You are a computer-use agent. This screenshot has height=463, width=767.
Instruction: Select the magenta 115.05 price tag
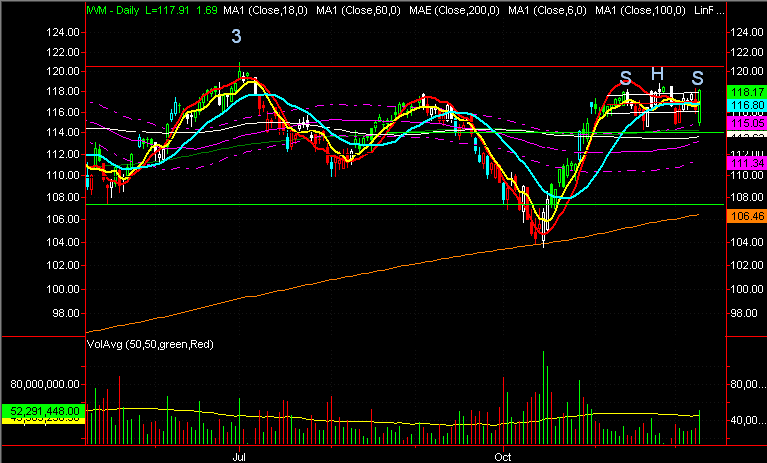[746, 123]
